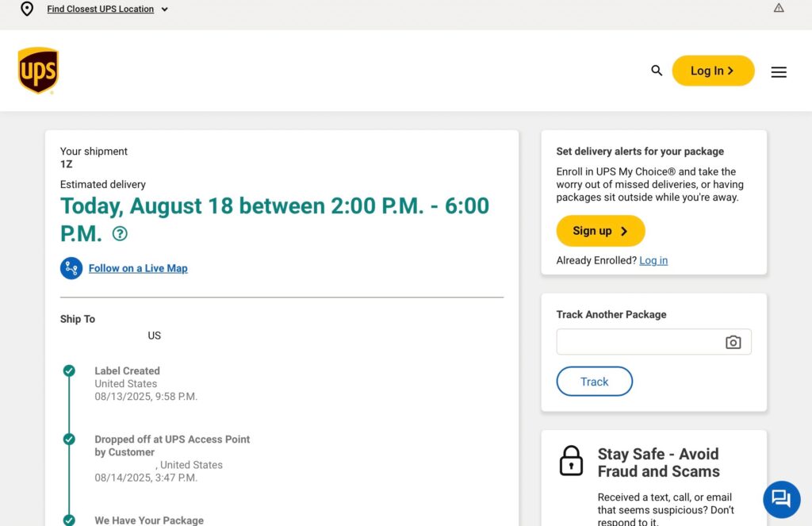This screenshot has width=812, height=526.
Task: Click the UPS shield logo
Action: 38,71
